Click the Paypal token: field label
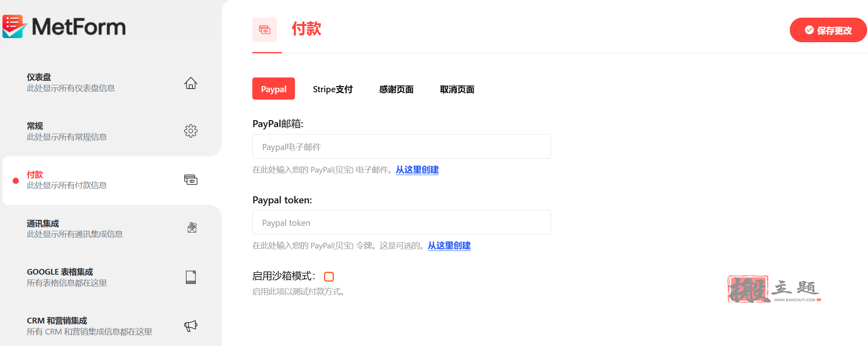This screenshot has width=868, height=346. (282, 200)
